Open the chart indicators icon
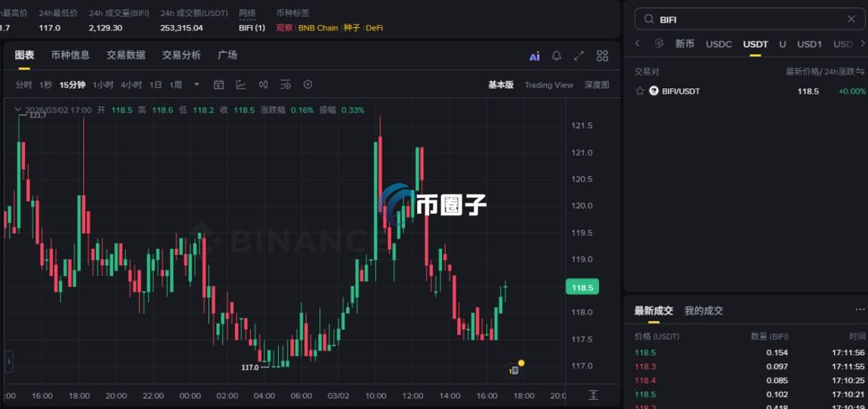Image resolution: width=868 pixels, height=409 pixels. [x=241, y=85]
